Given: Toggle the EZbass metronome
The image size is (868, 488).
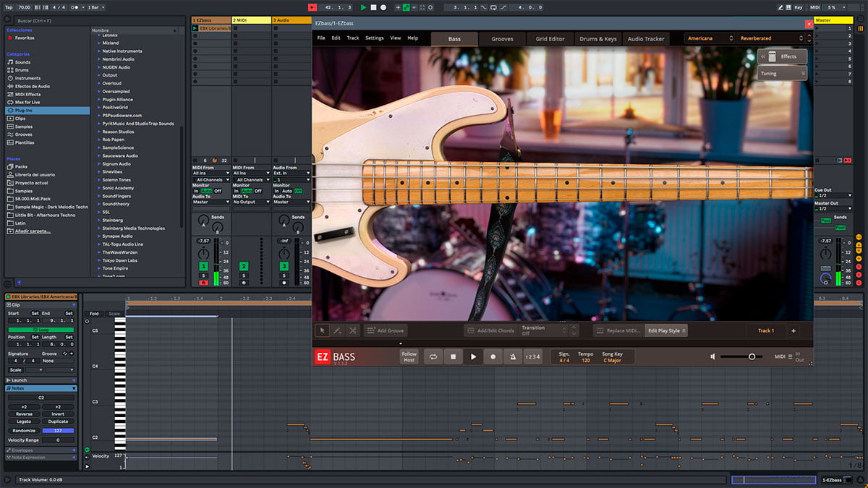Looking at the screenshot, I should pos(514,356).
